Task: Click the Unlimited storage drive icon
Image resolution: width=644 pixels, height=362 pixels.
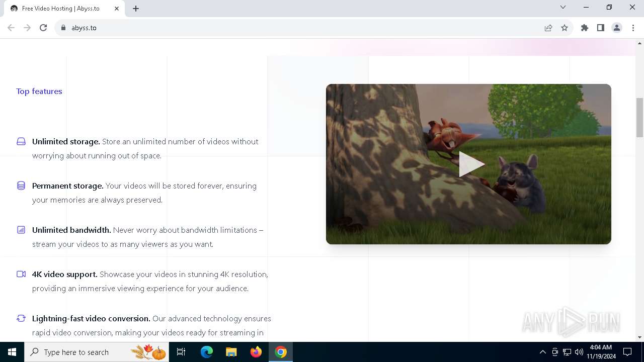Action: coord(21,142)
